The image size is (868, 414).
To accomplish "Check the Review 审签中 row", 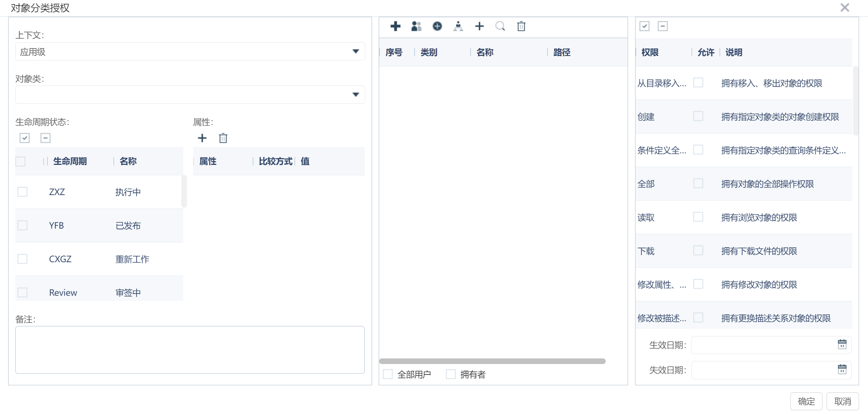I will click(x=22, y=292).
